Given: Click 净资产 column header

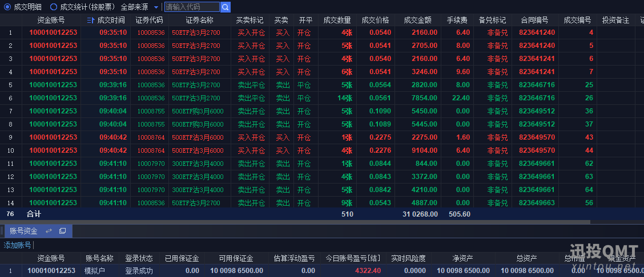Looking at the screenshot, I should click(x=463, y=259).
